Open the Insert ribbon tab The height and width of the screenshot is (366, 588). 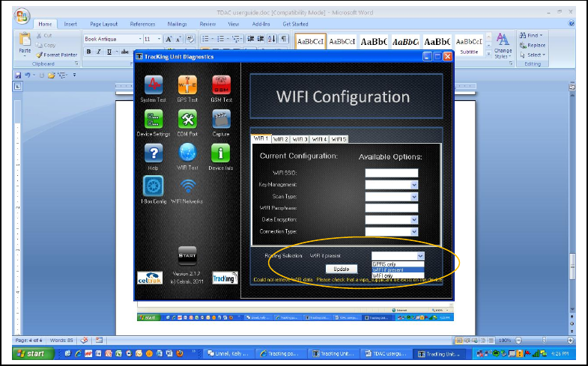[x=70, y=24]
